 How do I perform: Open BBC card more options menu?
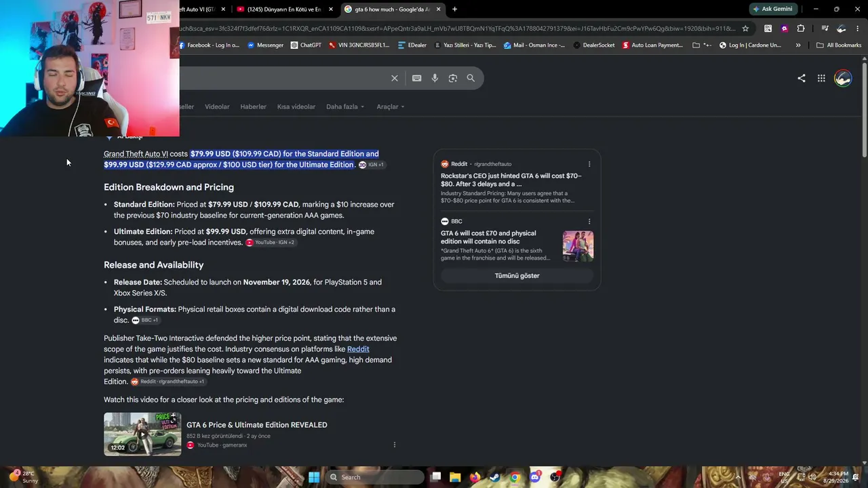tap(589, 221)
